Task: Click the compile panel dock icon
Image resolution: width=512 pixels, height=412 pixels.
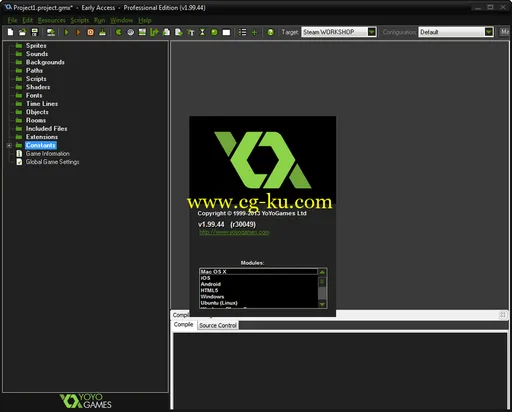Action: tap(503, 315)
